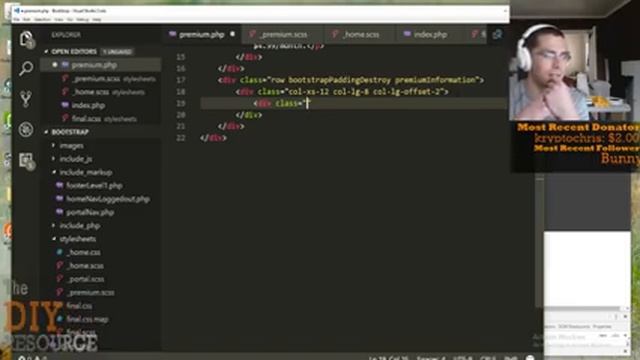Expand the include_php folder

(80, 225)
